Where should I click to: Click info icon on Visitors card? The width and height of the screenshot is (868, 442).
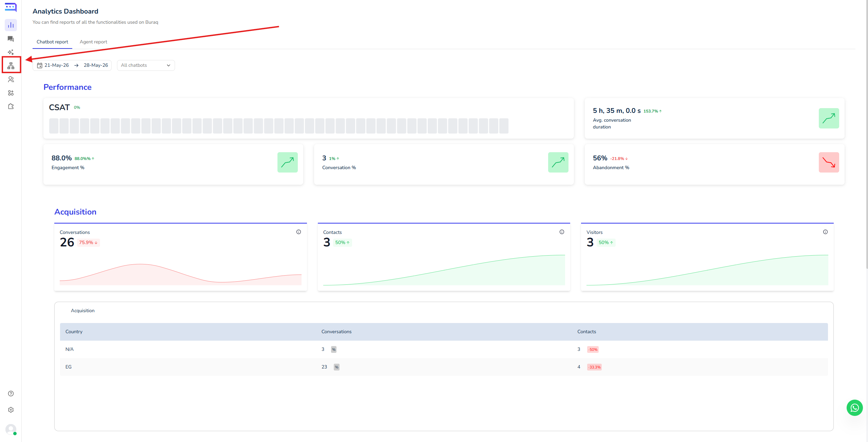825,232
